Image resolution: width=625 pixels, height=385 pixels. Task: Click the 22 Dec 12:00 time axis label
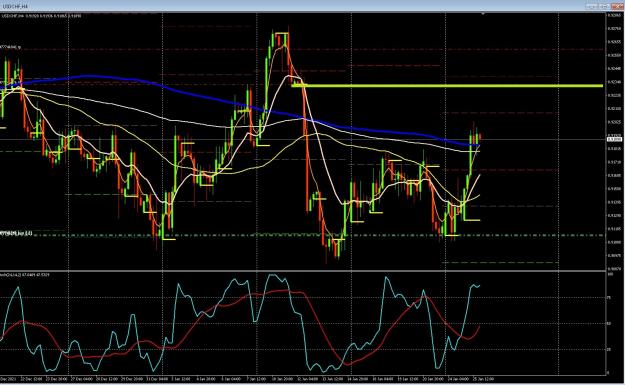coord(31,379)
